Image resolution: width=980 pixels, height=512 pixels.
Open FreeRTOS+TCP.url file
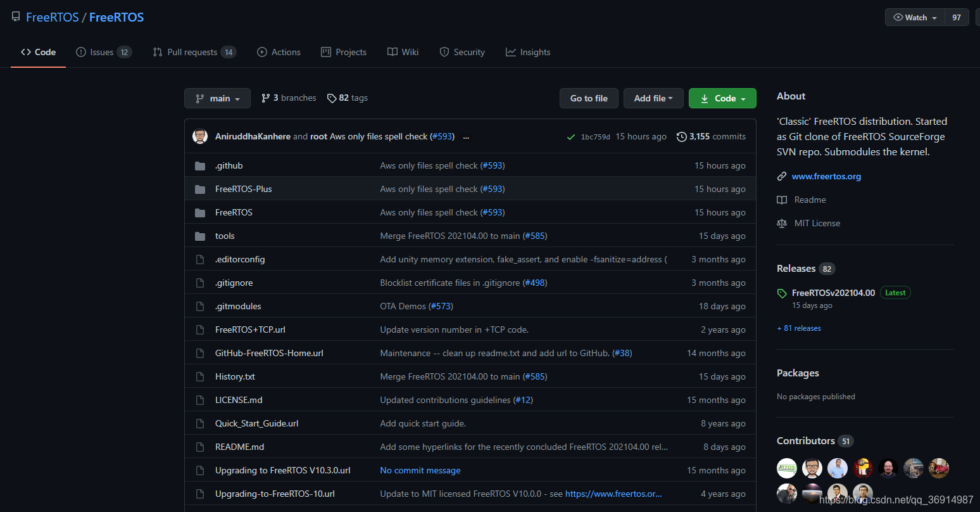point(250,330)
